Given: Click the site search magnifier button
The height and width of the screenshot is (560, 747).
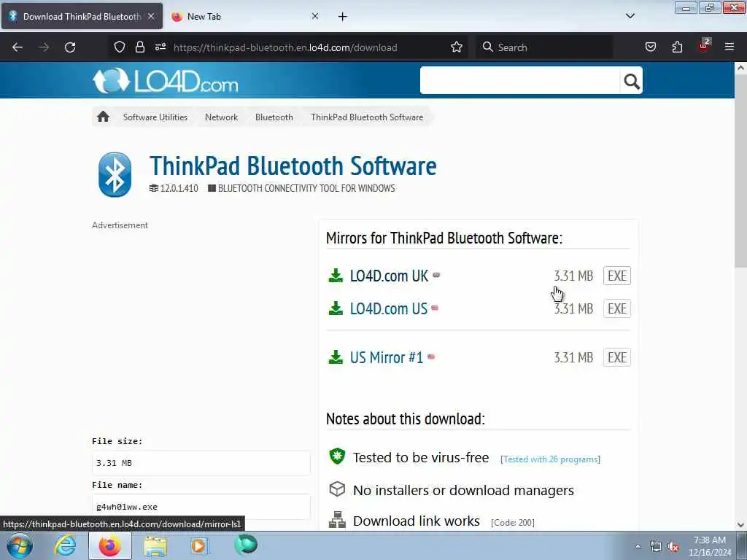Looking at the screenshot, I should point(631,81).
